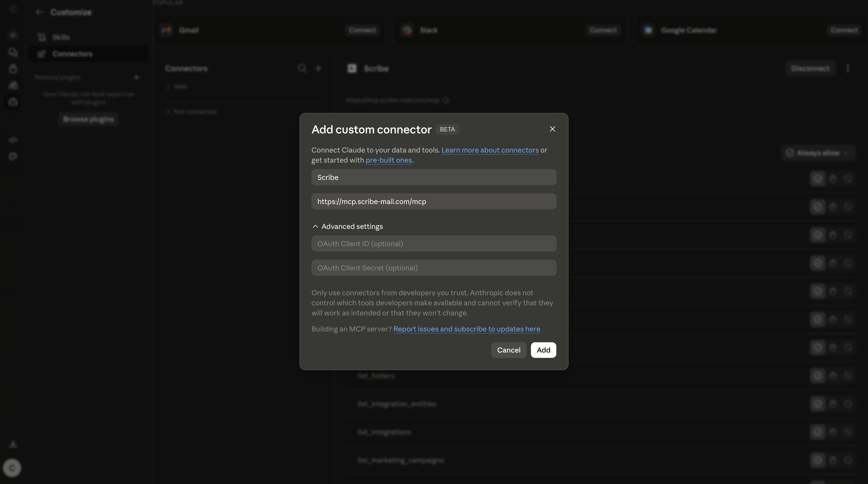The width and height of the screenshot is (868, 484).
Task: Set list_folders to always allow
Action: [818, 376]
